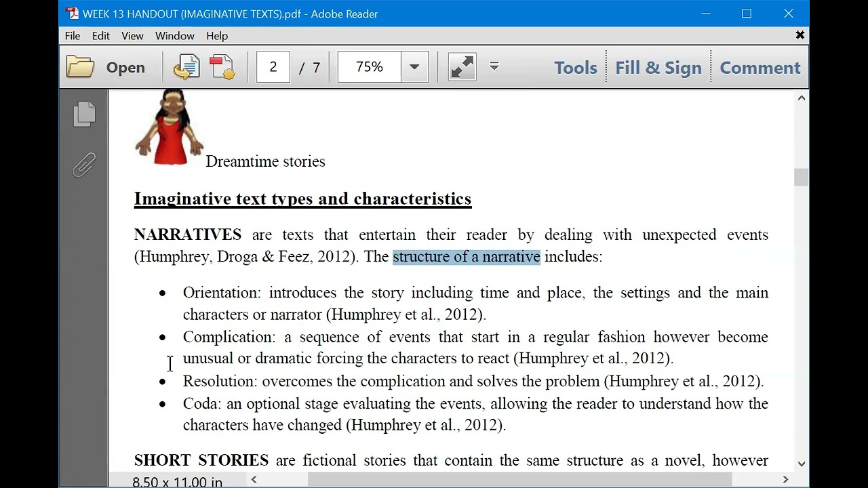Expand the toolbar options small arrow
Screen dimensions: 868x488
[x=494, y=66]
